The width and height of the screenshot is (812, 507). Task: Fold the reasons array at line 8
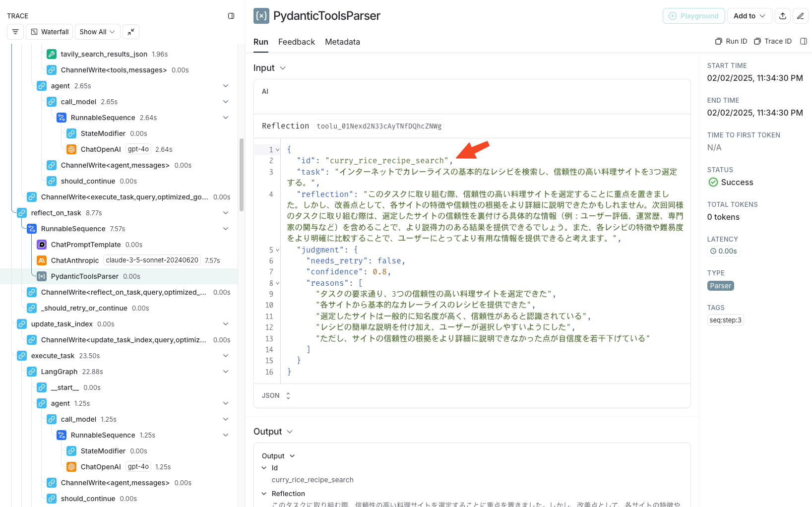[x=277, y=283]
